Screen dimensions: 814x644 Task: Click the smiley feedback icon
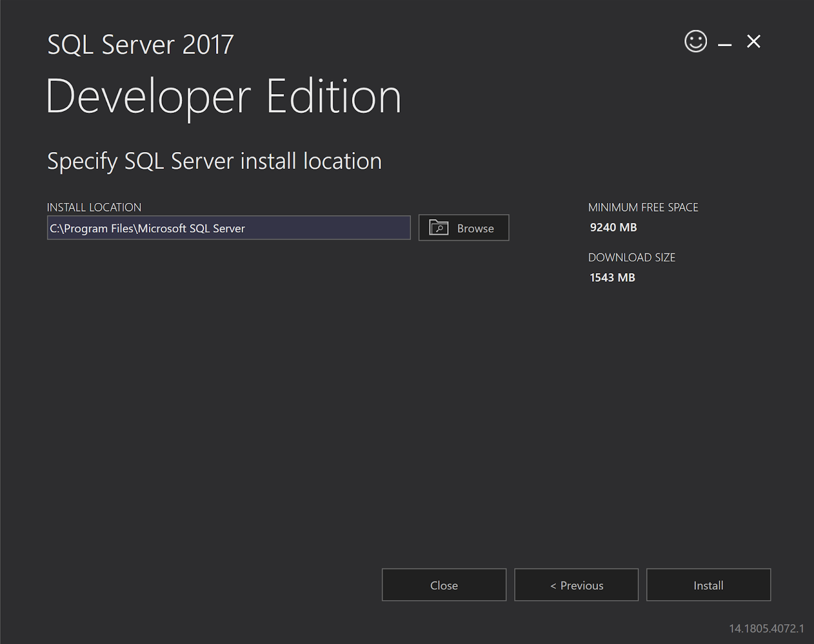click(x=696, y=42)
